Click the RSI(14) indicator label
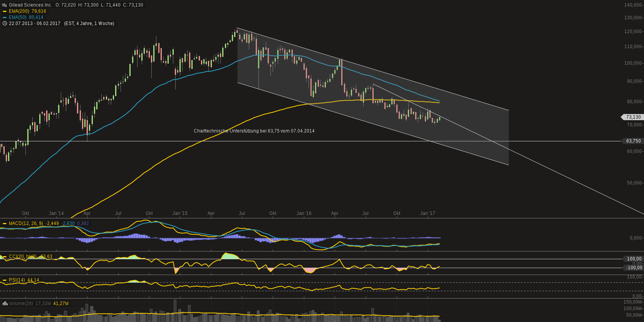 pyautogui.click(x=17, y=280)
